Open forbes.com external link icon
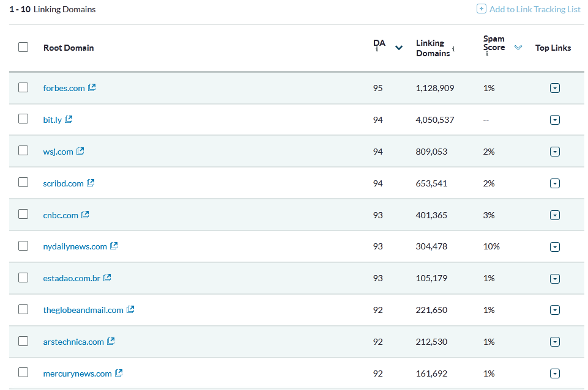The height and width of the screenshot is (390, 588). [92, 87]
